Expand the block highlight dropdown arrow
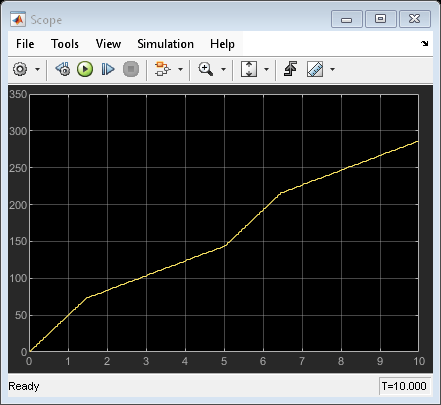Screen dimensions: 441x405 [180, 69]
